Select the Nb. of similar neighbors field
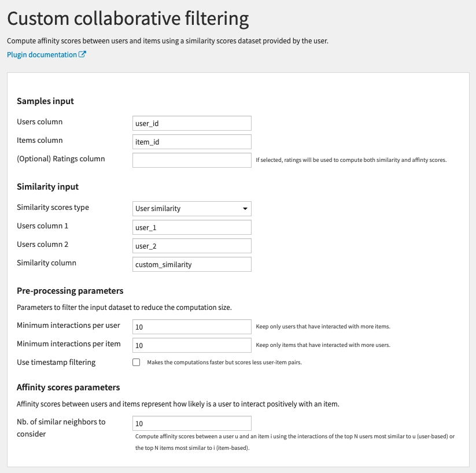Viewport: 476px width, 473px height. tap(191, 423)
